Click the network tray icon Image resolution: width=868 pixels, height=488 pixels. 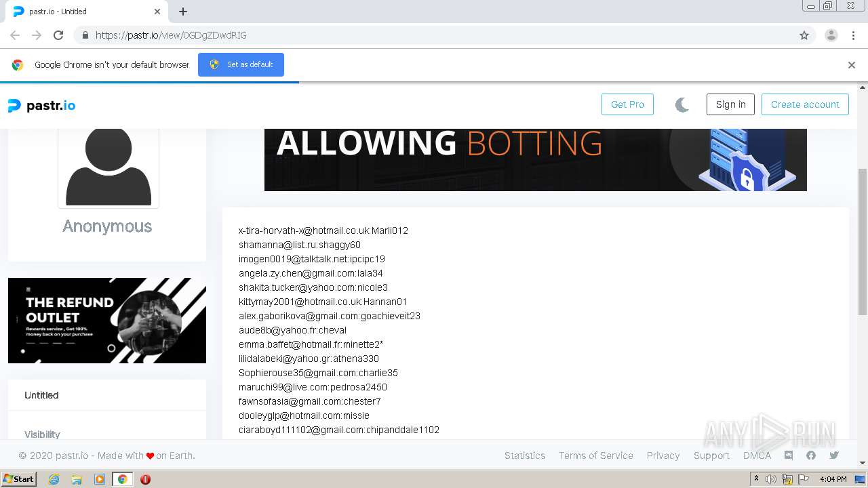point(787,479)
